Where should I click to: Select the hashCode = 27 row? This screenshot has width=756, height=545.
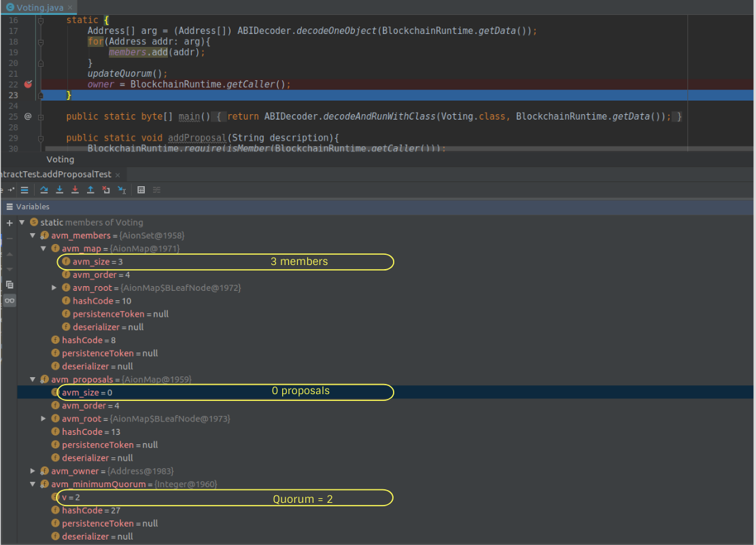pyautogui.click(x=385, y=510)
